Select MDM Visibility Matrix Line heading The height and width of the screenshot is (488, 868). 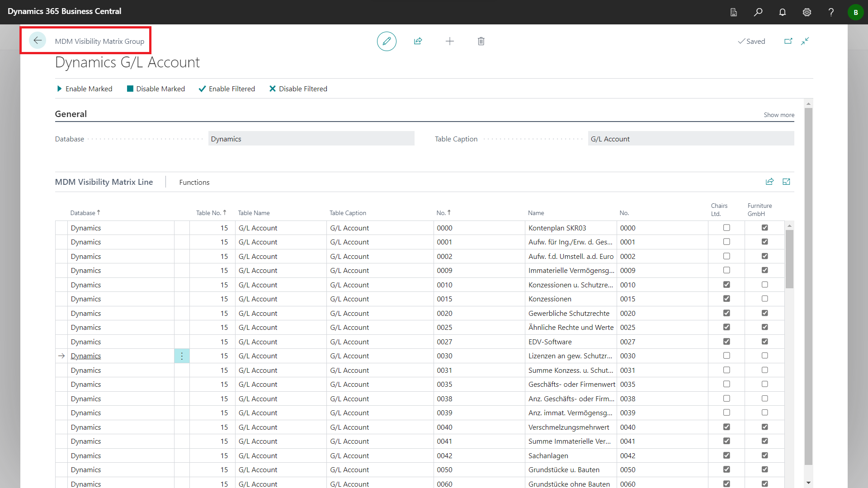click(104, 182)
